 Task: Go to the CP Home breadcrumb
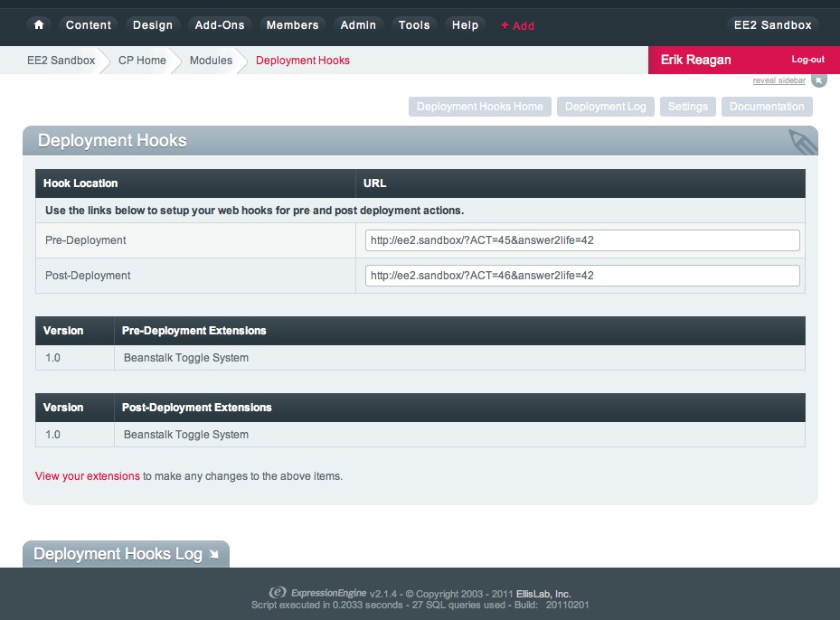pyautogui.click(x=142, y=61)
